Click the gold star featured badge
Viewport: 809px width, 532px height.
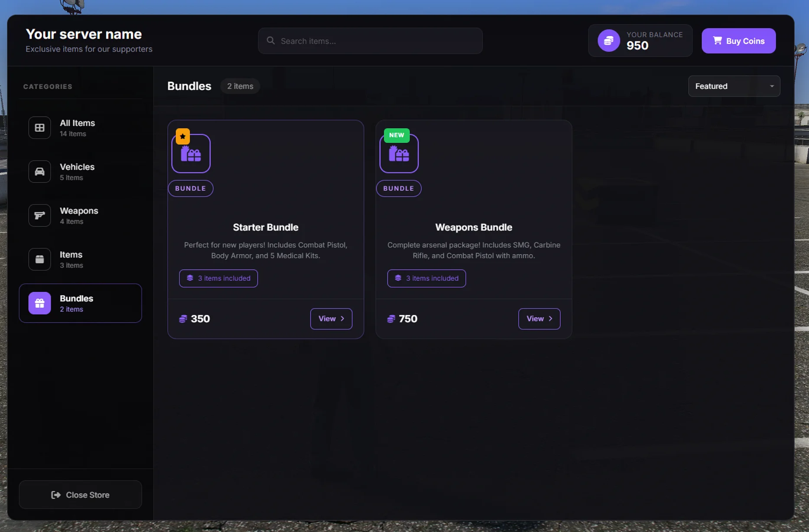tap(182, 136)
